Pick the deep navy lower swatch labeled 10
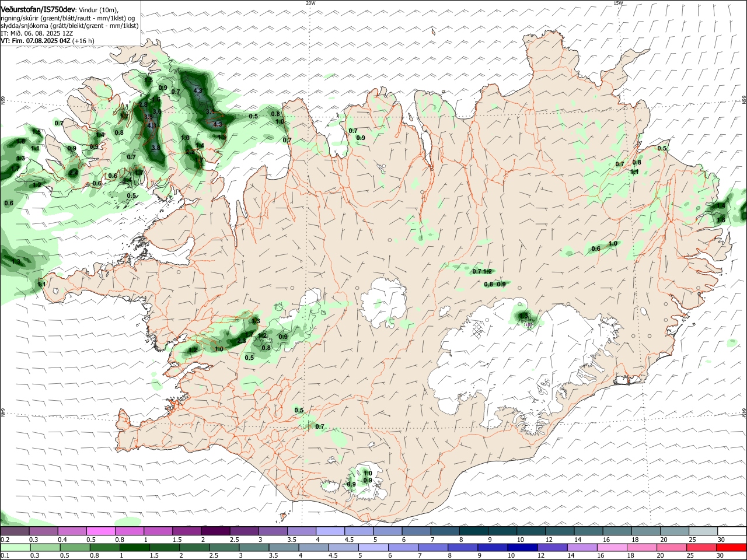This screenshot has height=560, width=747. [522, 547]
